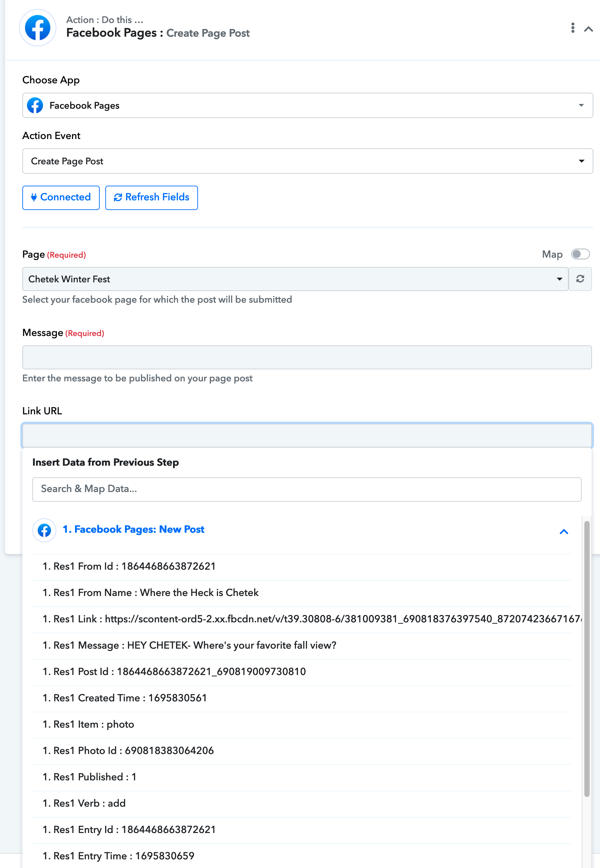Click the Facebook Pages logo in the action header
The image size is (600, 868).
click(x=38, y=28)
